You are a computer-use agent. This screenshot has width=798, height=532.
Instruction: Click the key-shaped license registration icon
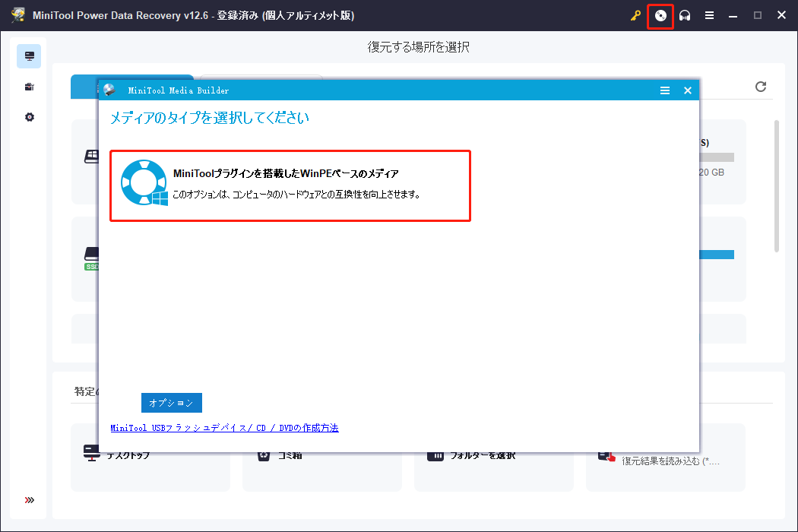635,16
